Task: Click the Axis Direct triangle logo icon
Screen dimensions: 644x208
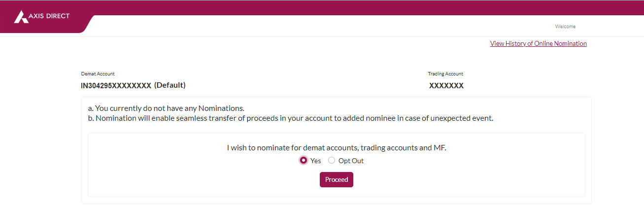Action: (x=21, y=17)
